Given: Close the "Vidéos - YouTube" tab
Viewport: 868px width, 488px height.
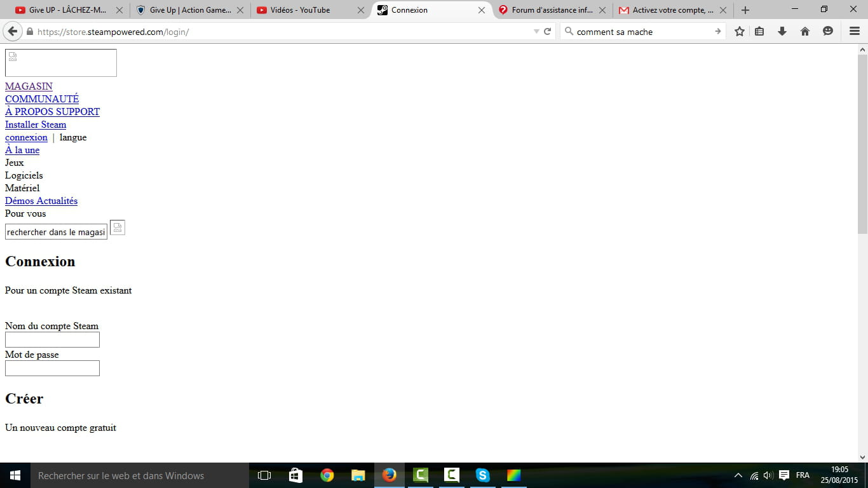Looking at the screenshot, I should 361,10.
